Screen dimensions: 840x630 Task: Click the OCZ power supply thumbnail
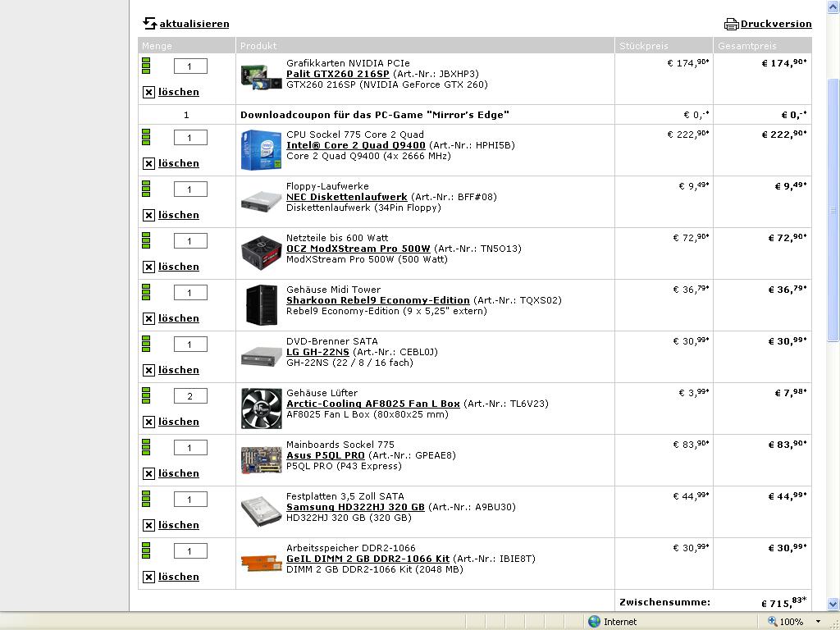point(262,253)
